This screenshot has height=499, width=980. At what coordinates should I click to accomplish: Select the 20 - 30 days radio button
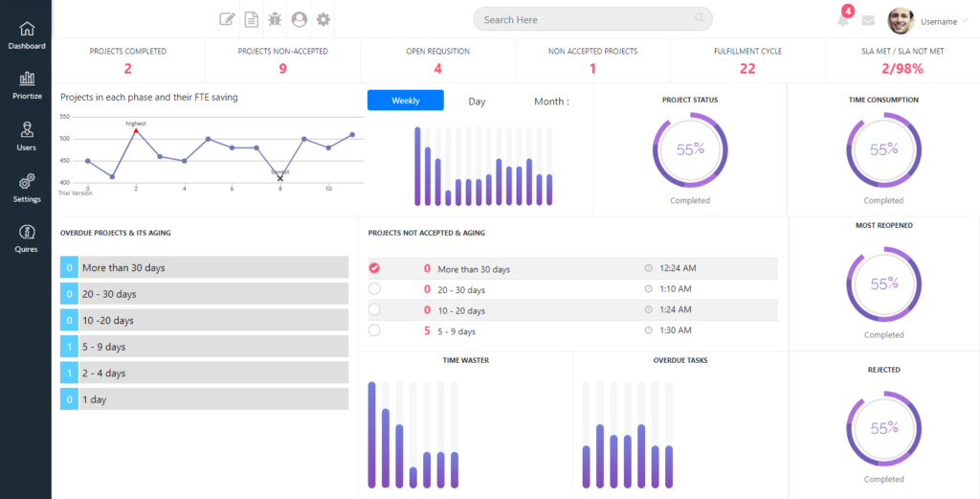(x=374, y=289)
